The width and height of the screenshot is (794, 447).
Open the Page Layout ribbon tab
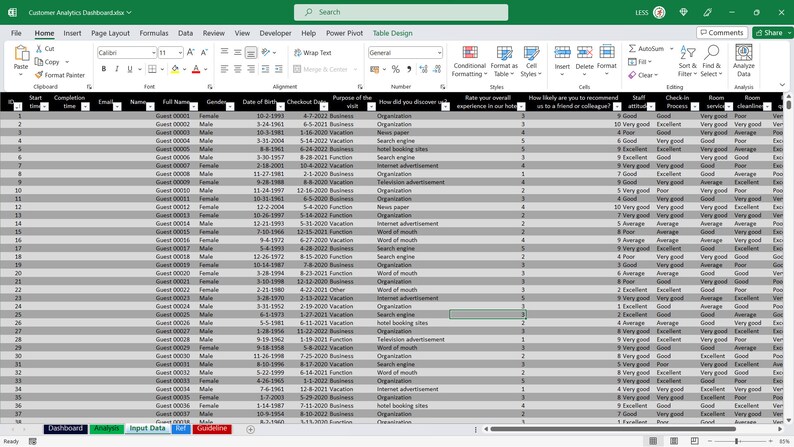point(110,33)
